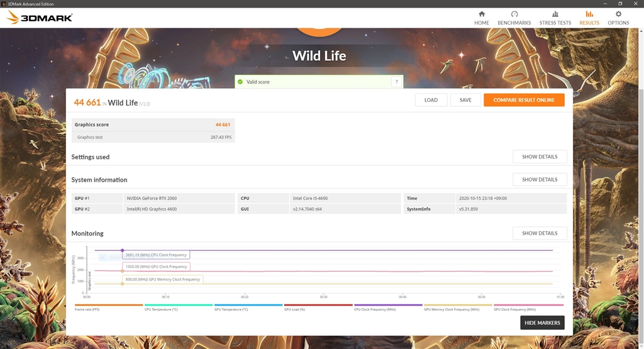Toggle GPU Memory Clock Frequency legend item
The height and width of the screenshot is (349, 644).
pos(458,307)
